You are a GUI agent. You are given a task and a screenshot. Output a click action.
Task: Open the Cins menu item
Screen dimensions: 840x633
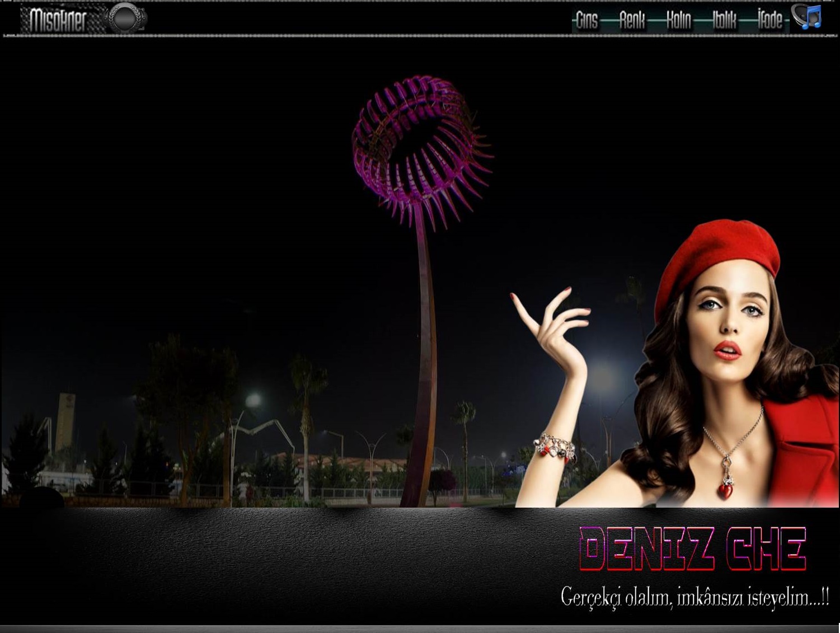pos(586,21)
